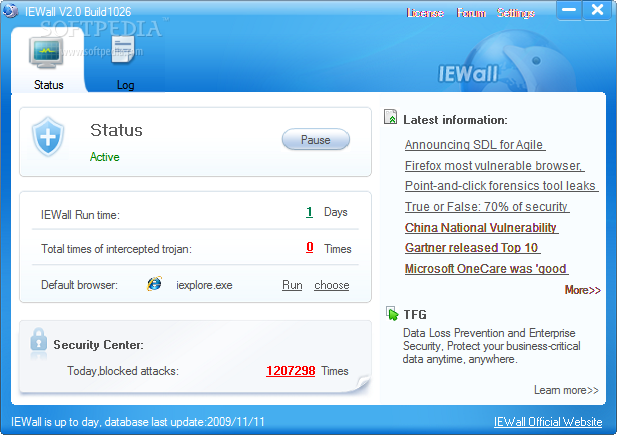Close the IEWall window
This screenshot has width=617, height=435.
(597, 10)
